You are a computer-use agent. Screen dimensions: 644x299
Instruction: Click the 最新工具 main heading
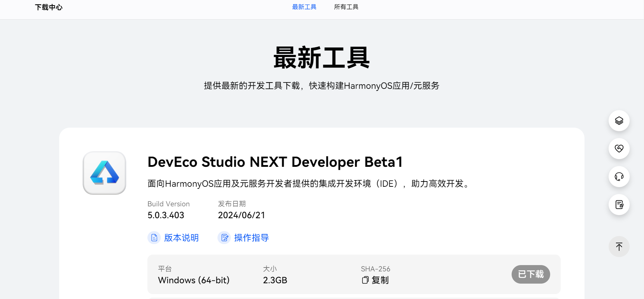321,58
